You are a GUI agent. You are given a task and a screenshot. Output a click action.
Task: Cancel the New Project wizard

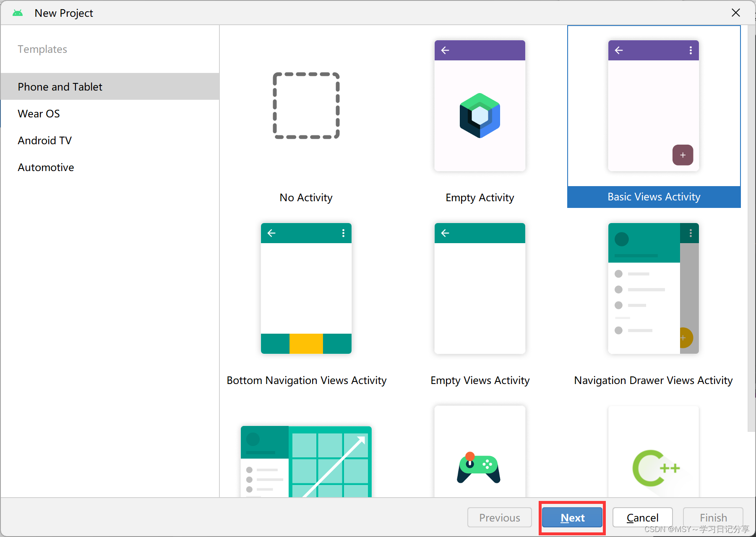[x=643, y=518]
